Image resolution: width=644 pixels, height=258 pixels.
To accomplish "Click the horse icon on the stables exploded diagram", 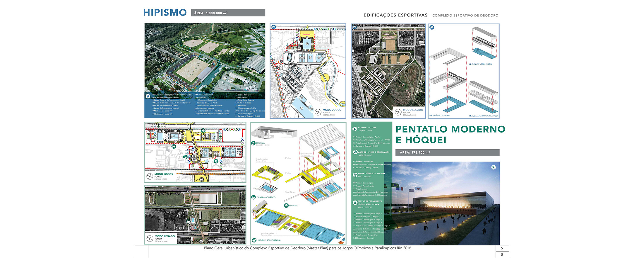I will click(x=431, y=28).
